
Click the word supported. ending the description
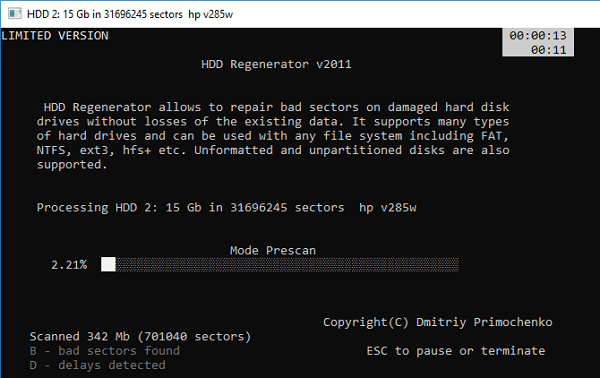point(72,165)
